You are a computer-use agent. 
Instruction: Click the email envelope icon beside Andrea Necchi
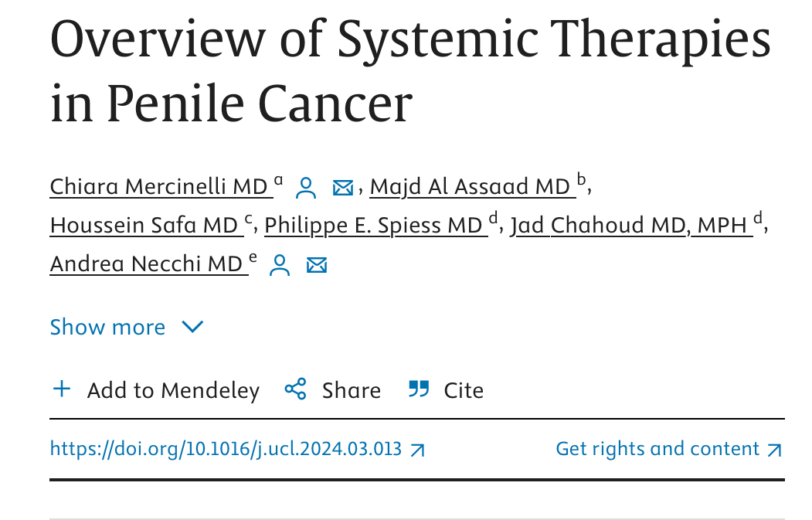(317, 265)
